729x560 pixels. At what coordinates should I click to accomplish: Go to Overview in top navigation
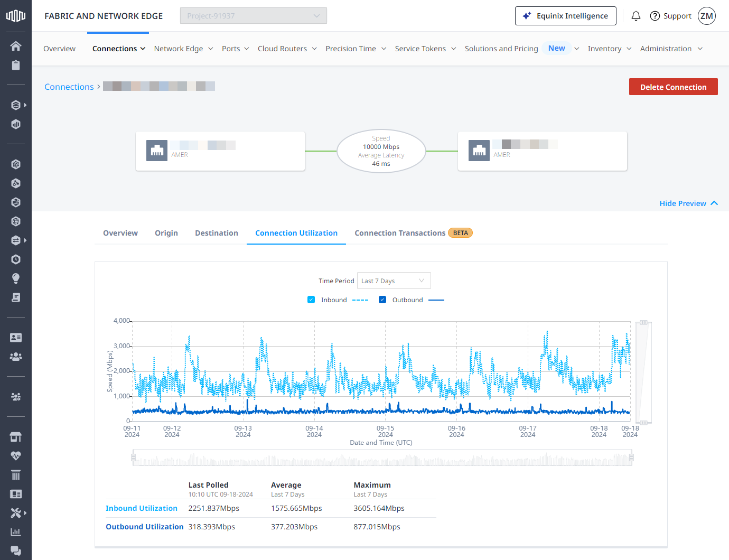click(x=59, y=49)
